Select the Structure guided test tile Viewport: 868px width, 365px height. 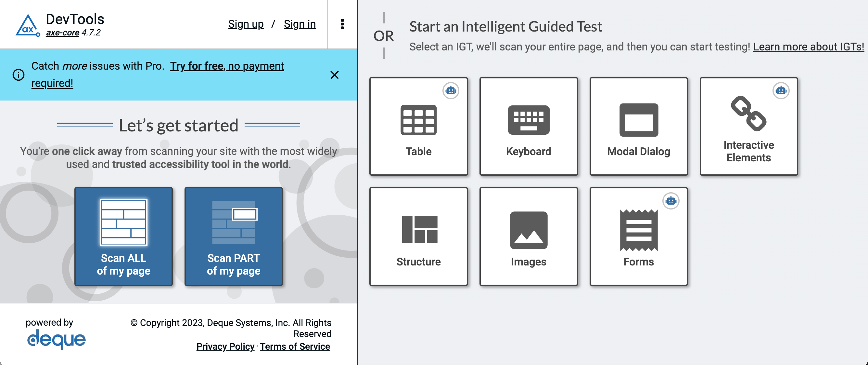click(x=418, y=237)
